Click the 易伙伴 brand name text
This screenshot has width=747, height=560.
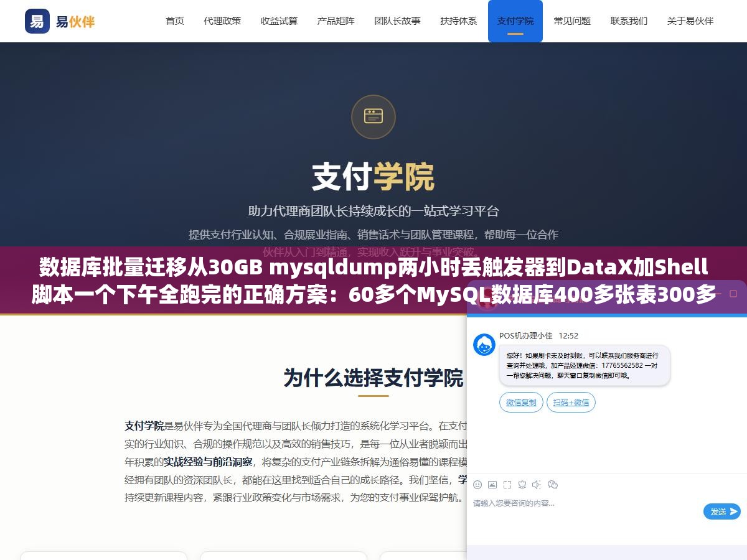point(75,22)
